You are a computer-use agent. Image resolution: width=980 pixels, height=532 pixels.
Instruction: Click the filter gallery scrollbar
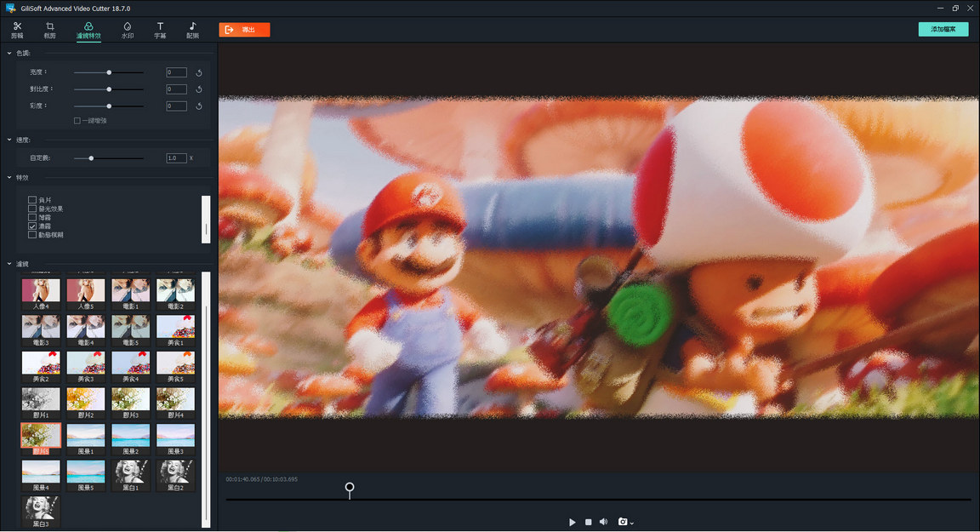[x=206, y=399]
